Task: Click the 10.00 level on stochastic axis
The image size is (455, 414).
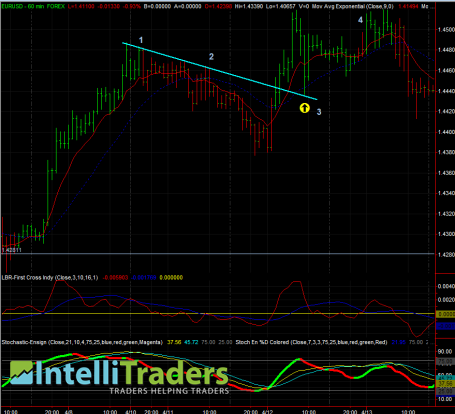Action: (445, 399)
